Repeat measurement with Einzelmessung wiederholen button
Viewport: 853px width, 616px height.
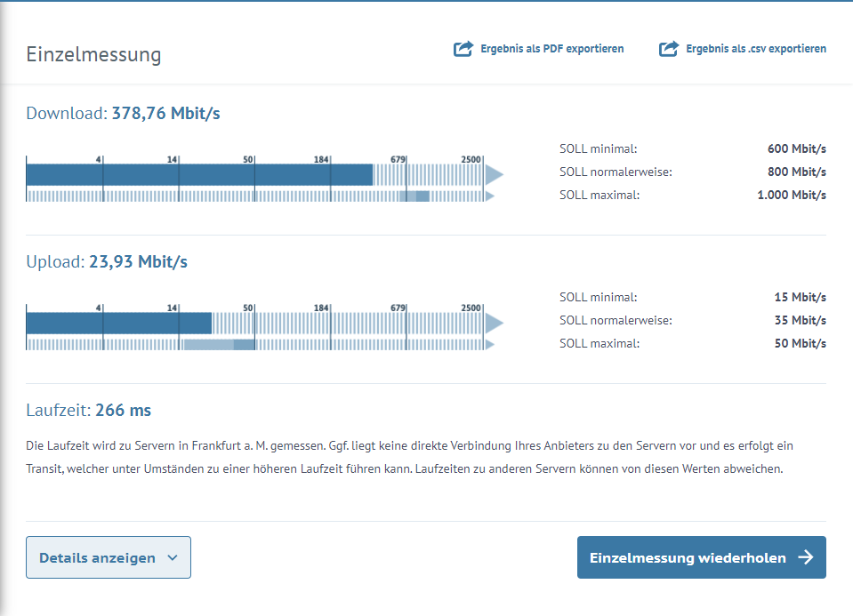pos(688,557)
